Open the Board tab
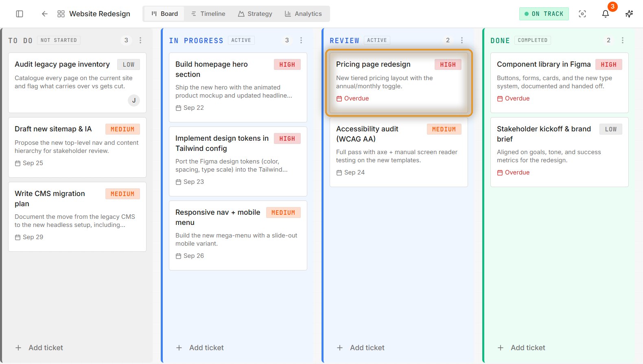 click(164, 14)
